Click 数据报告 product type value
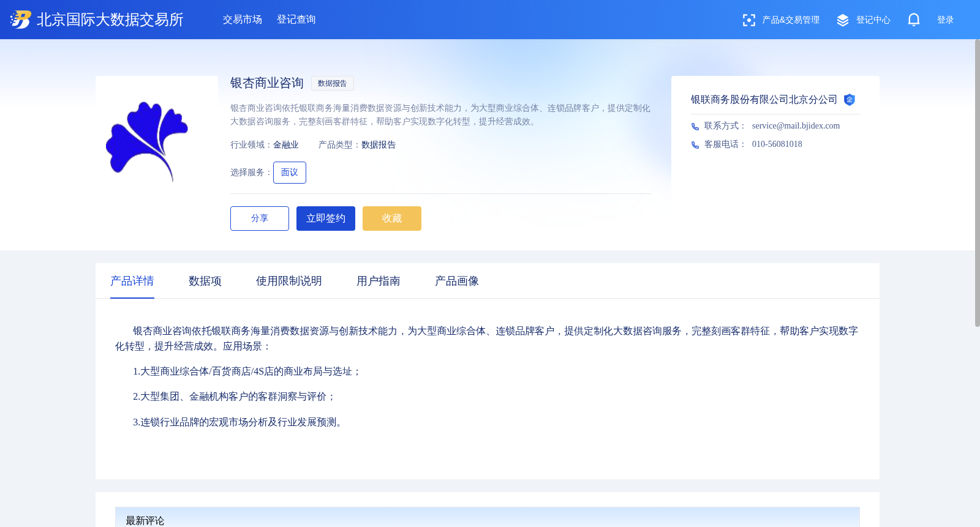Viewport: 980px width, 527px height. pyautogui.click(x=379, y=145)
